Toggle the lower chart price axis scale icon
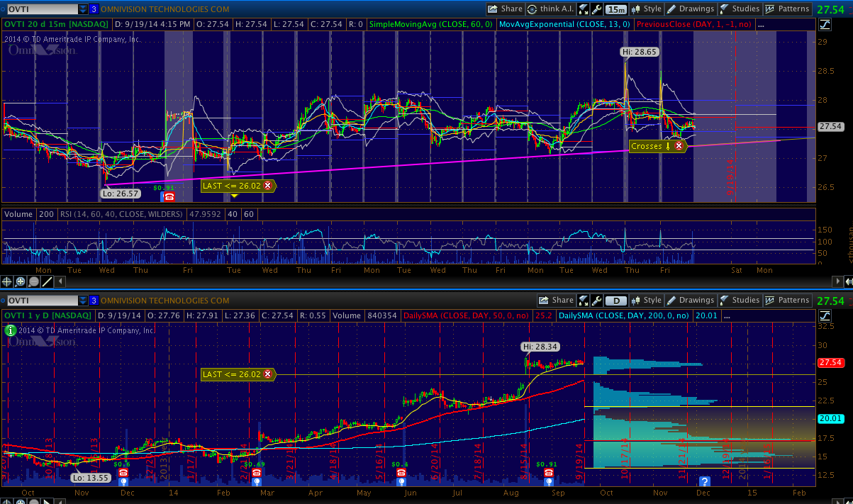Image resolution: width=853 pixels, height=504 pixels. 824,315
